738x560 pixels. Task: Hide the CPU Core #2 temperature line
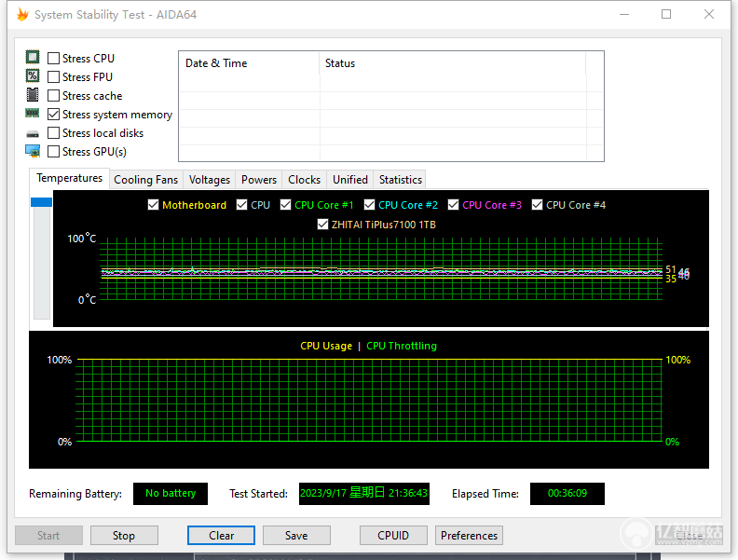(370, 205)
